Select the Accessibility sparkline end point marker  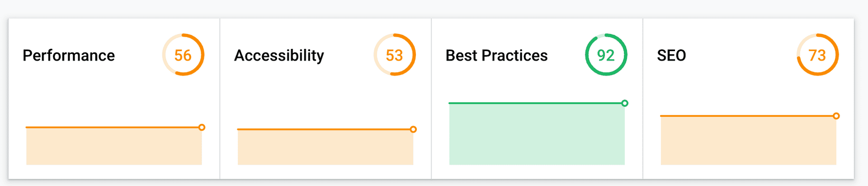413,129
